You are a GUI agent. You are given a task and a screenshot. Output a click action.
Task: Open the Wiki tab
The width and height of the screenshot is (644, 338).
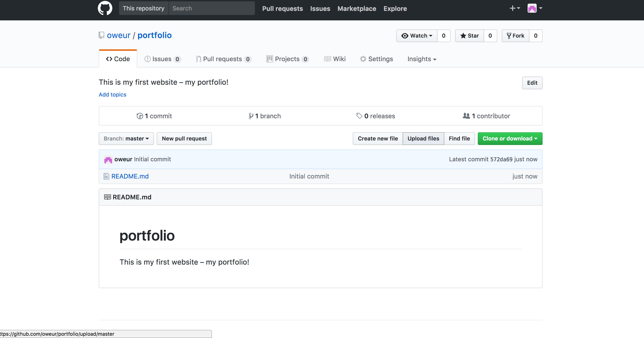point(335,59)
